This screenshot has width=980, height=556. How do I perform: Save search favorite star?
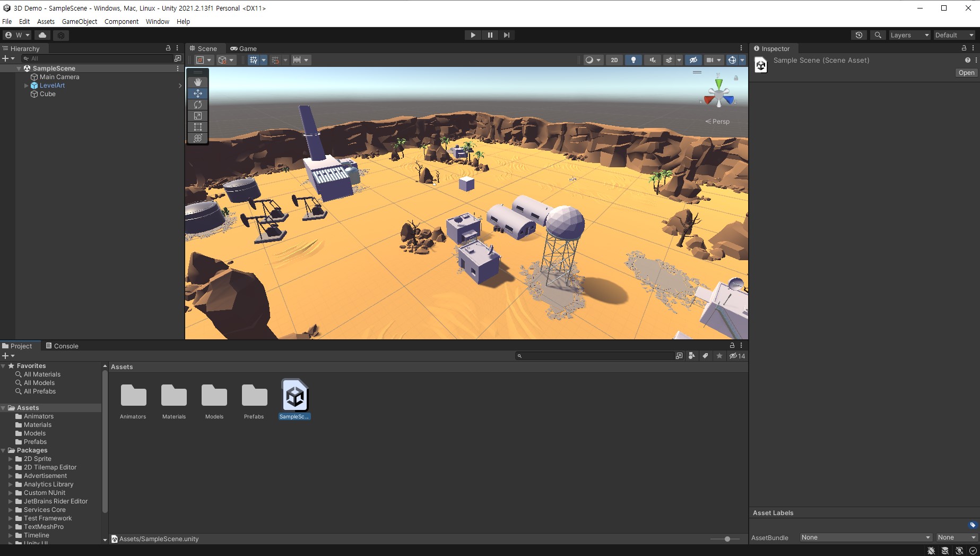(719, 356)
